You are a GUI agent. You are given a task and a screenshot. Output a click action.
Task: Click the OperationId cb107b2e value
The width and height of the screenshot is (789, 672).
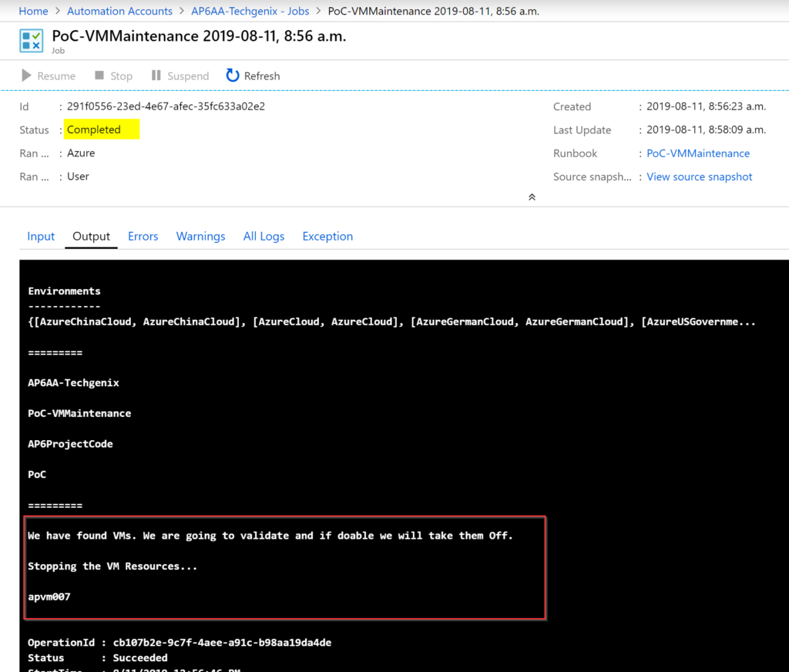pyautogui.click(x=222, y=642)
